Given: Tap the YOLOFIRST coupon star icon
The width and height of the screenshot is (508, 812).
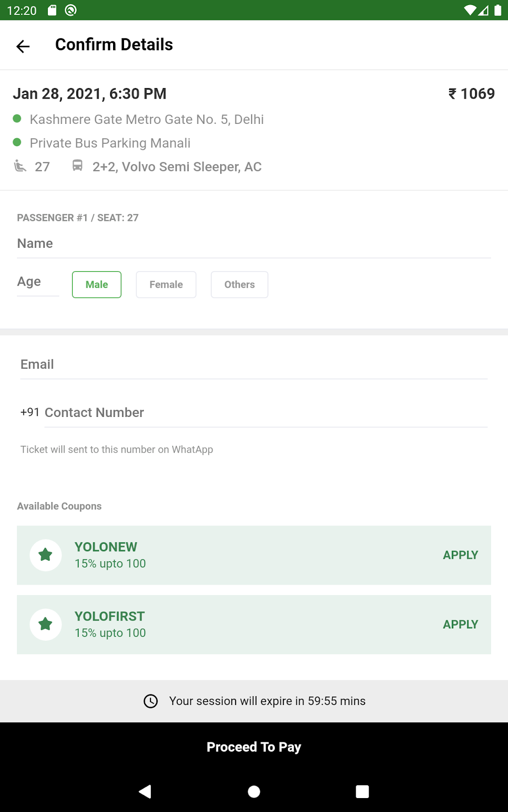Looking at the screenshot, I should click(45, 624).
